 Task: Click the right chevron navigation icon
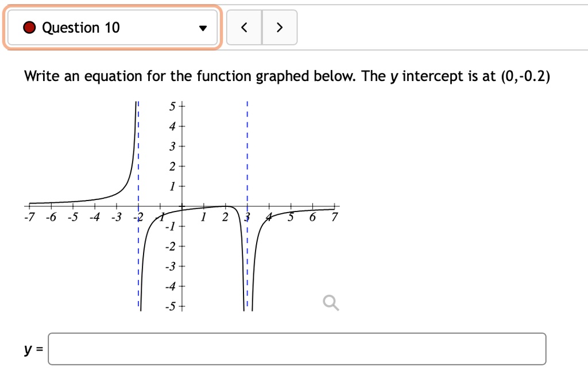point(280,27)
